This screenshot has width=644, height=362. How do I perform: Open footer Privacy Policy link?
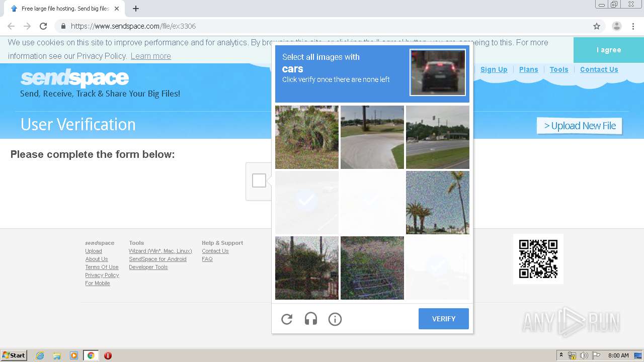pos(102,275)
